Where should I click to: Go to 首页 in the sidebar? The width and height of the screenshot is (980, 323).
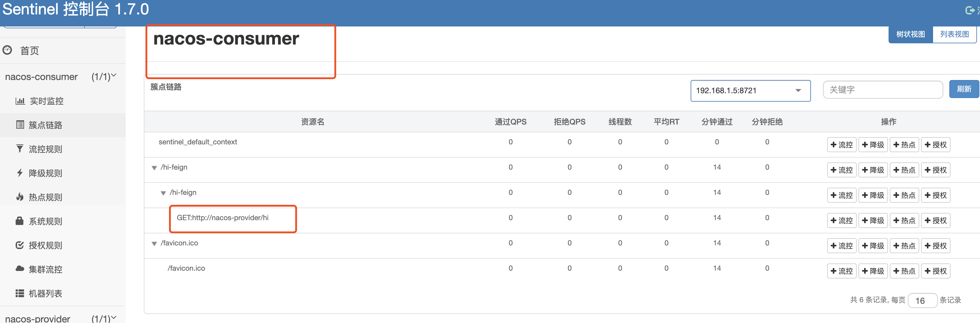[x=29, y=51]
